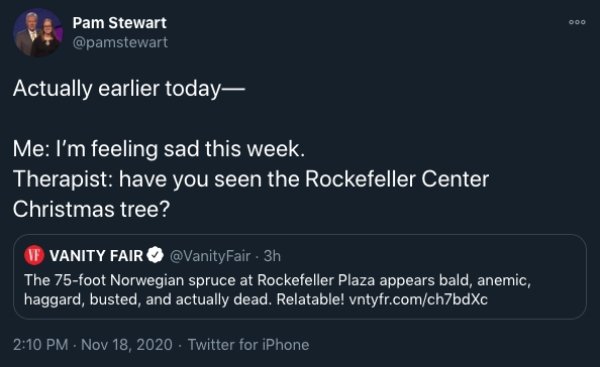
Task: Visit the @VanityFair handle
Action: click(210, 256)
